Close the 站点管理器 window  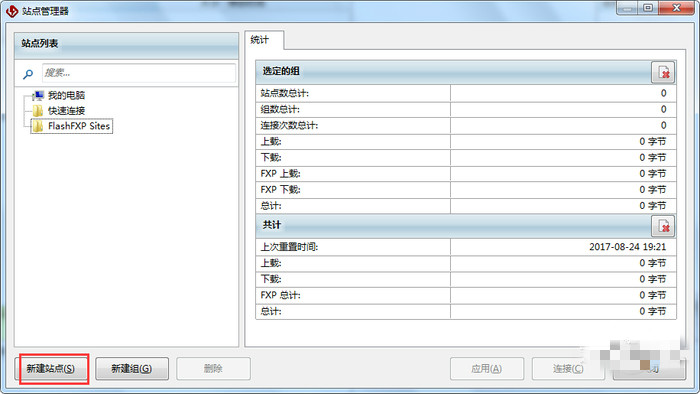tap(676, 8)
